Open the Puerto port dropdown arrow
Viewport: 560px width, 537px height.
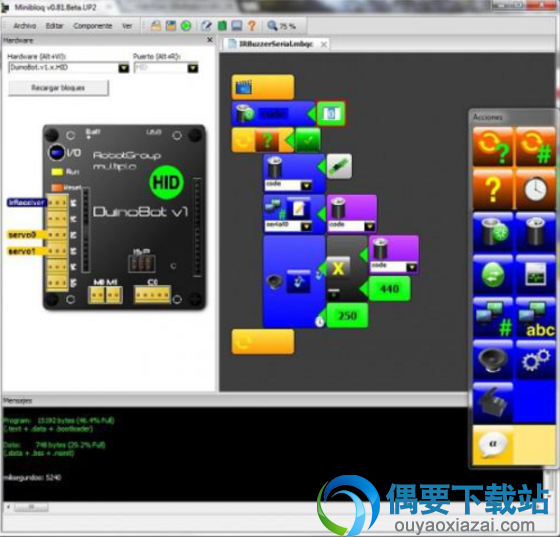pyautogui.click(x=192, y=67)
